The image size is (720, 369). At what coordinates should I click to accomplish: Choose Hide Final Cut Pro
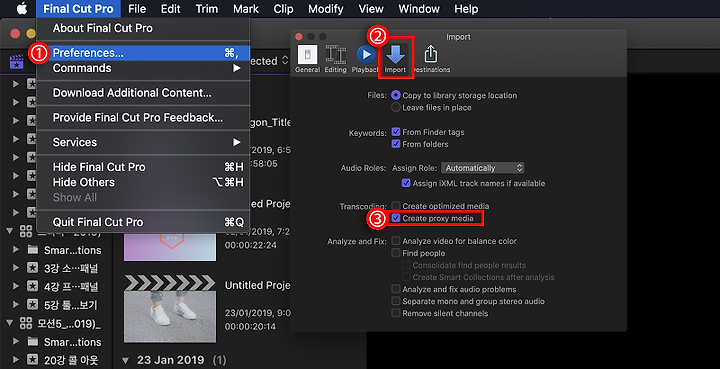[143, 167]
